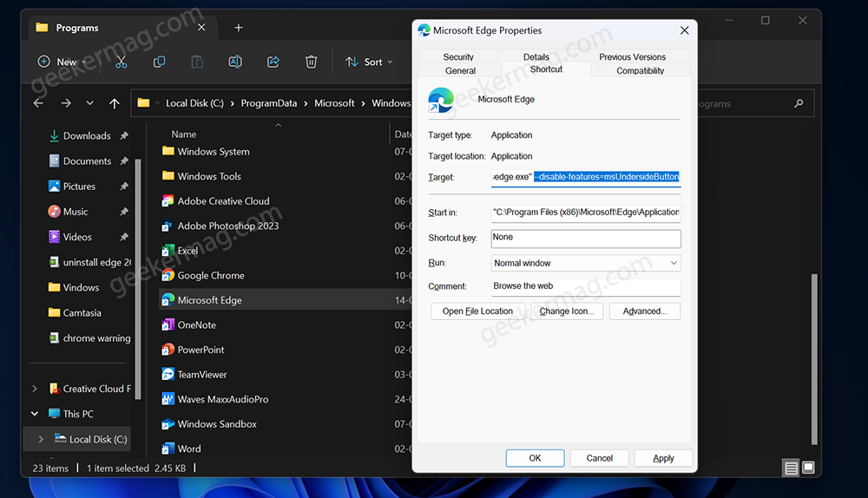Sort by the Name column header
The height and width of the screenshot is (498, 868).
pos(184,134)
